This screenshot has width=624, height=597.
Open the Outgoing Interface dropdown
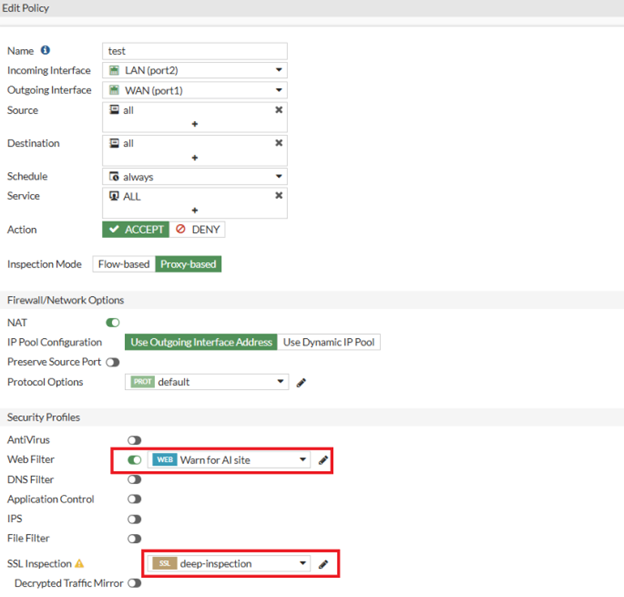tap(195, 90)
